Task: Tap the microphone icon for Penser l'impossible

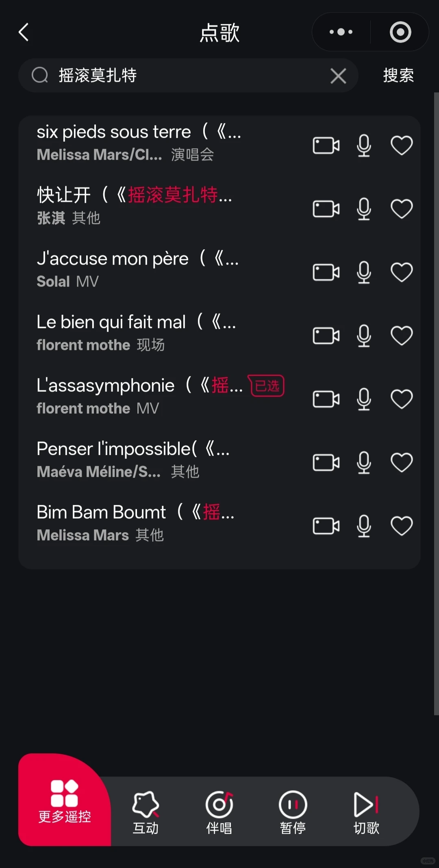Action: point(364,463)
